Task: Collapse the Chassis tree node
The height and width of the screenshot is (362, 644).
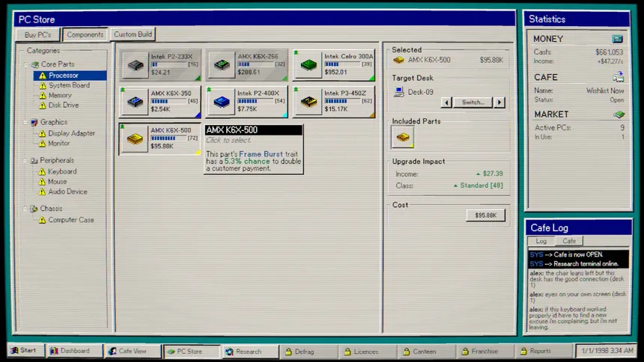Action: [25, 209]
